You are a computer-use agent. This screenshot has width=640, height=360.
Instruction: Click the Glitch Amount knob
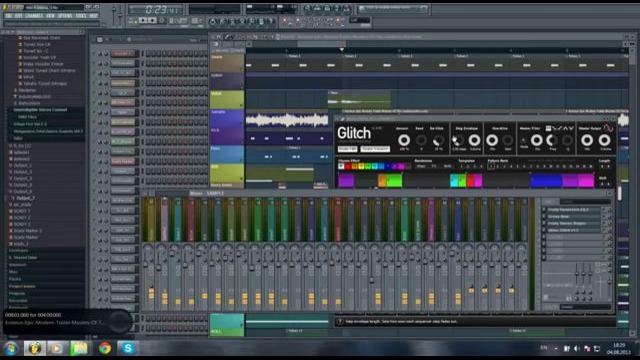(404, 140)
